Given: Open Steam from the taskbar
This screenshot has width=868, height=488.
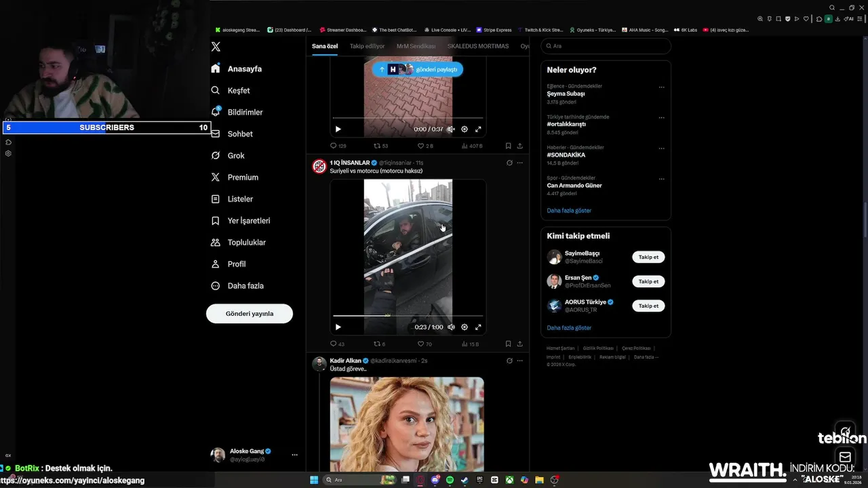Looking at the screenshot, I should [x=465, y=480].
